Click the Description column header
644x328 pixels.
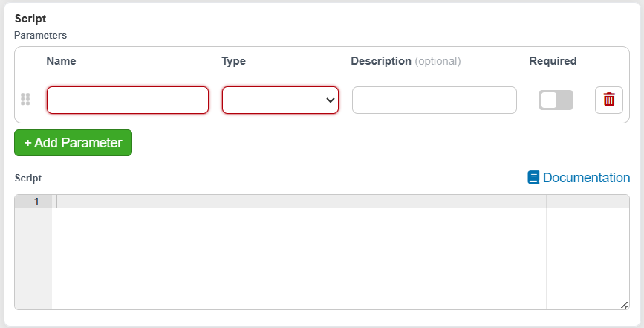pyautogui.click(x=381, y=61)
